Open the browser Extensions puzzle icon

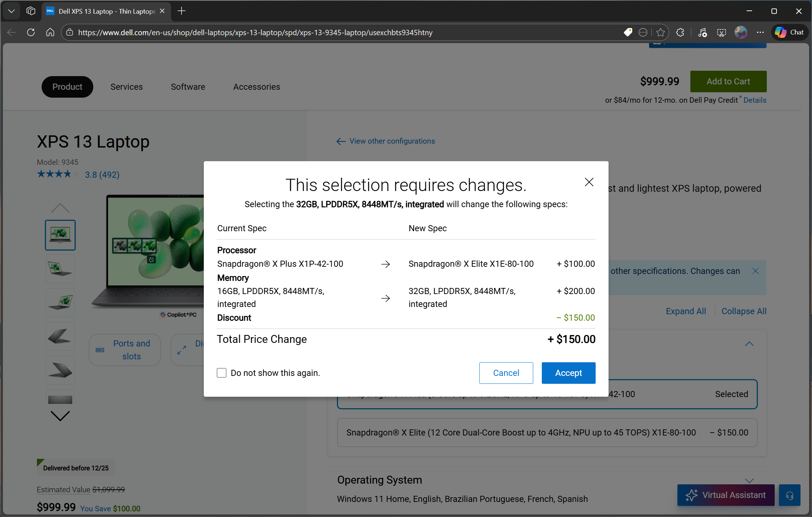680,32
